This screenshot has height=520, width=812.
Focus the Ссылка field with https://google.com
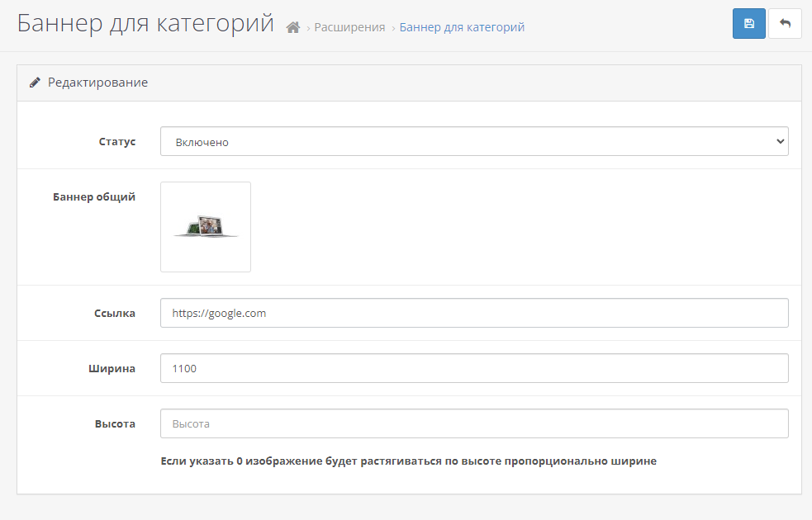coord(474,313)
